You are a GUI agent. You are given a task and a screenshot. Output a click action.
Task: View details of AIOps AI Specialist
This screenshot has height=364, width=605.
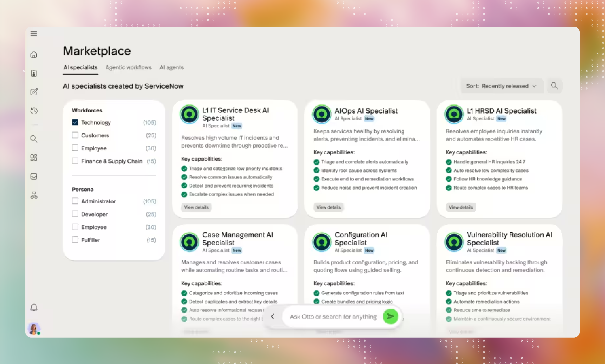[x=328, y=207]
